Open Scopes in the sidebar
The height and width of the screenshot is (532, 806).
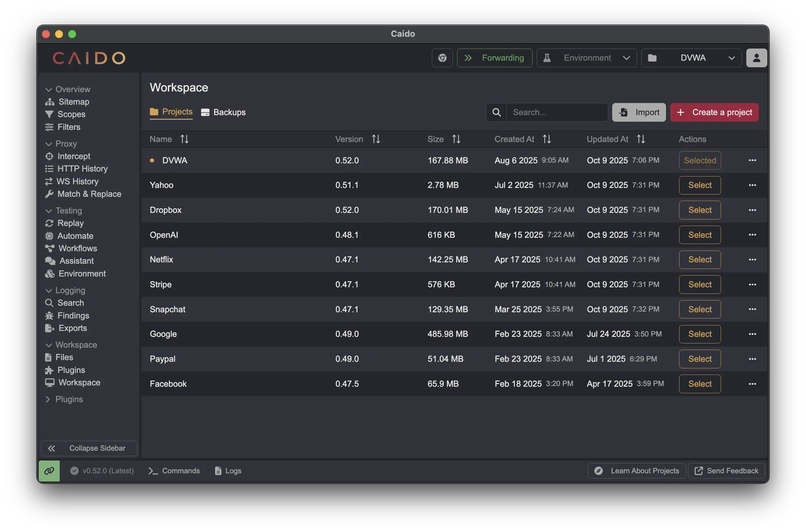tap(65, 114)
